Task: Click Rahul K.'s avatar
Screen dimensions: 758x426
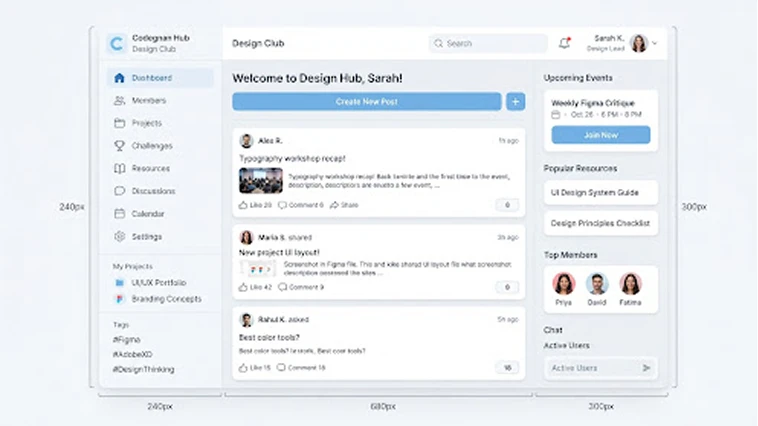Action: pyautogui.click(x=247, y=320)
